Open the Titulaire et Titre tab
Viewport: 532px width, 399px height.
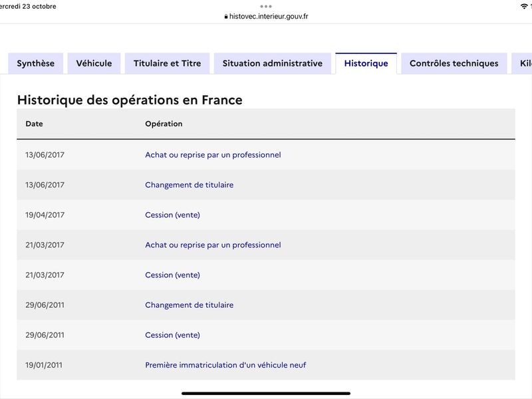click(168, 63)
